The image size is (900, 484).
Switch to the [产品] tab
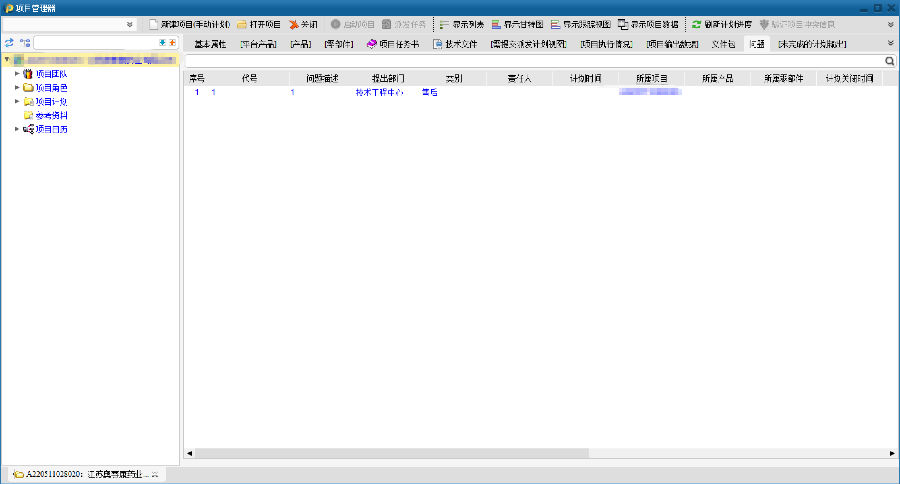(300, 44)
